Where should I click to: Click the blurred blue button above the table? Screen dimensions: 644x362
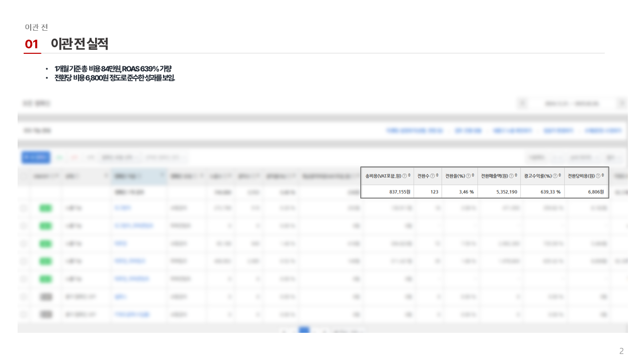[x=36, y=157]
